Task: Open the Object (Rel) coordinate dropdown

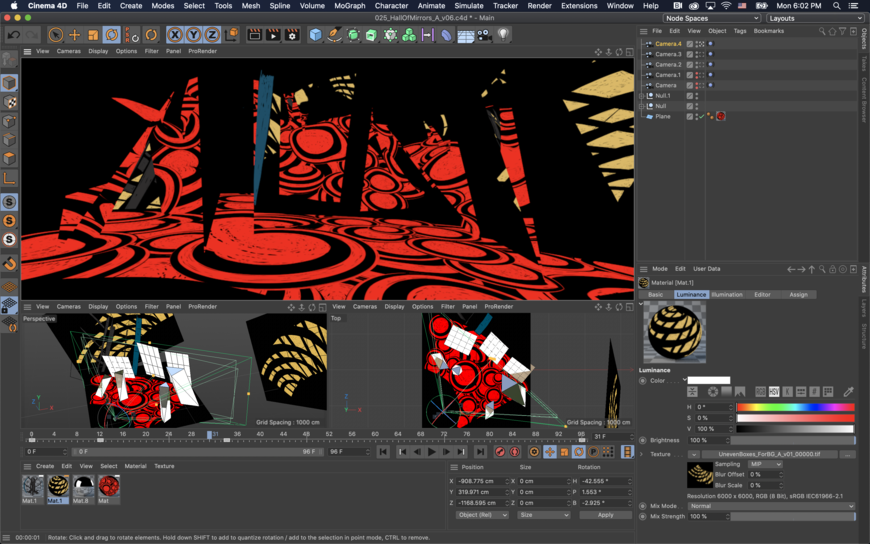Action: tap(481, 515)
